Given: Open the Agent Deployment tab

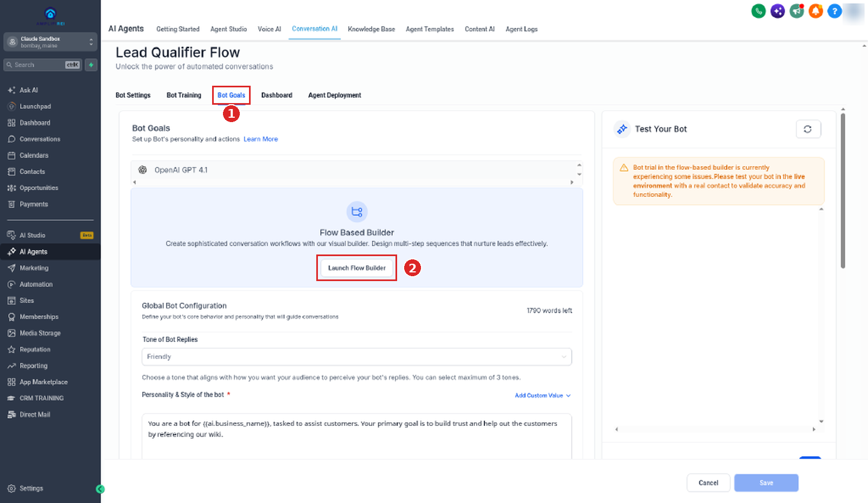Looking at the screenshot, I should point(335,95).
